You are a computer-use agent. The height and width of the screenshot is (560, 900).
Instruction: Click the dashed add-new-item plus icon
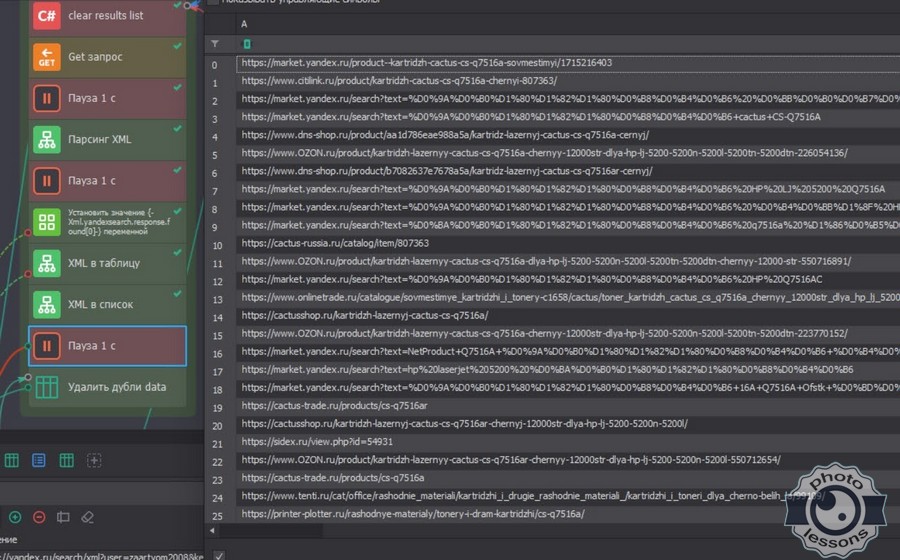94,460
